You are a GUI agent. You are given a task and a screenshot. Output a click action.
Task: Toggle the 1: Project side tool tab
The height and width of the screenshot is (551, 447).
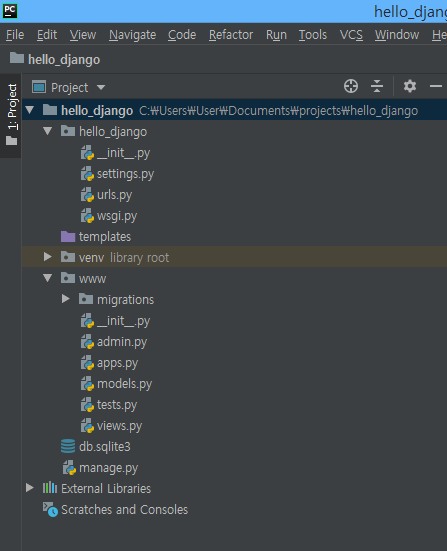(11, 115)
